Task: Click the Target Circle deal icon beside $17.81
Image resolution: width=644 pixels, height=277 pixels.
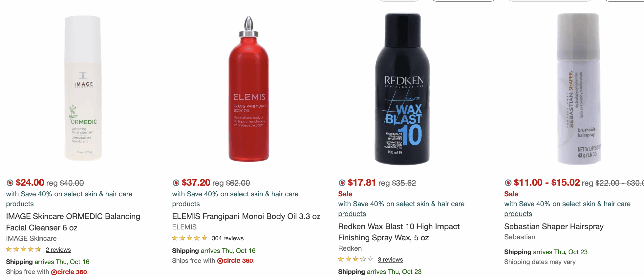Action: pyautogui.click(x=342, y=183)
